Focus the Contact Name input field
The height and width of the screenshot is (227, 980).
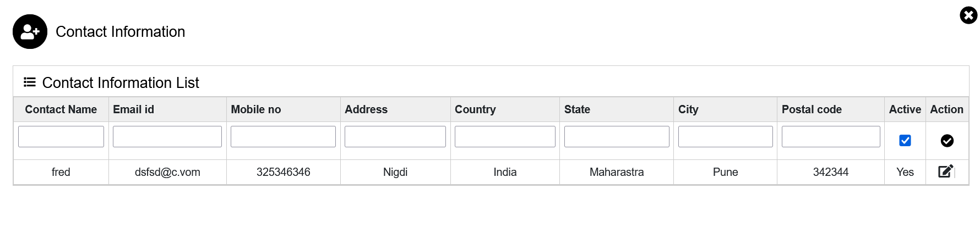click(x=61, y=136)
